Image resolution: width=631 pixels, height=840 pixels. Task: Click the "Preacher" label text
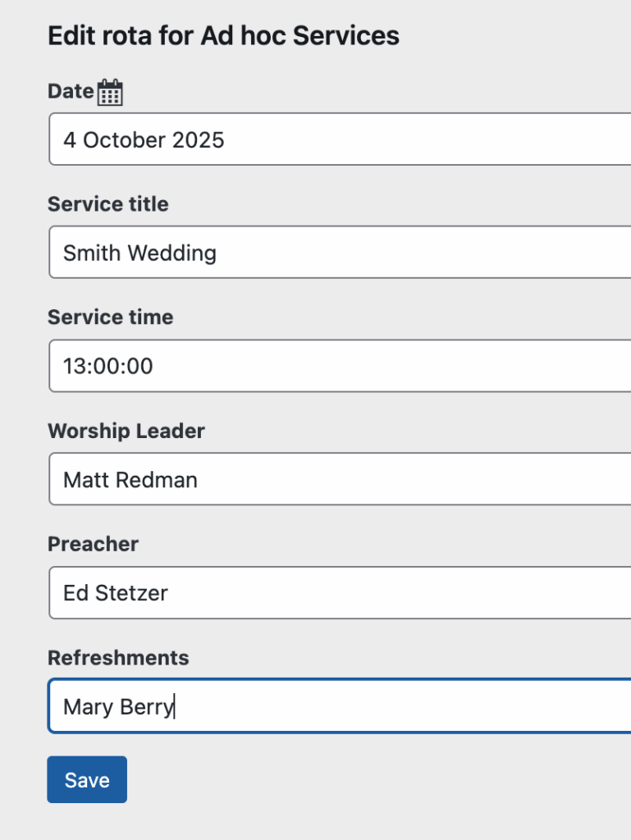pos(94,544)
